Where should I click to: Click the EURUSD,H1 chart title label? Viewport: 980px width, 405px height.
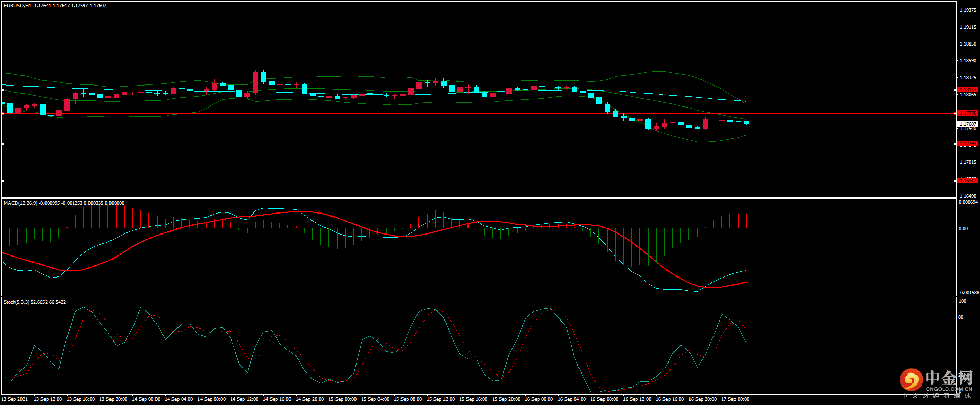(17, 6)
